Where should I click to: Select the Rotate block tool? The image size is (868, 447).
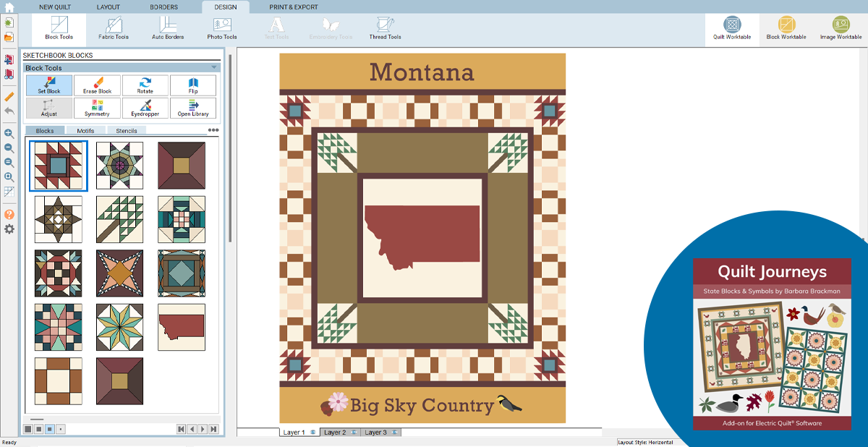click(145, 85)
